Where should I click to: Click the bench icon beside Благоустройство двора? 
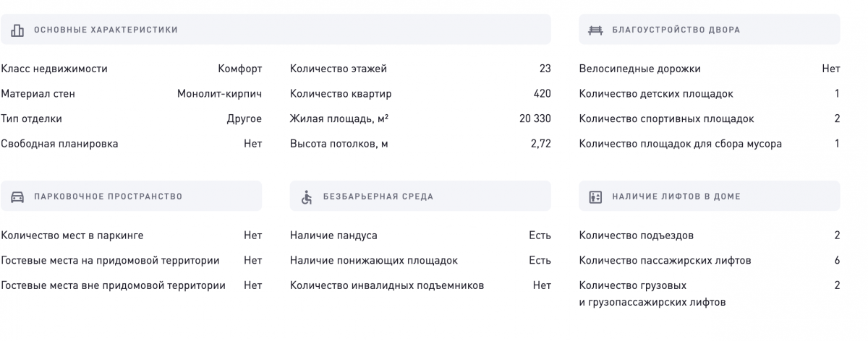pyautogui.click(x=595, y=30)
